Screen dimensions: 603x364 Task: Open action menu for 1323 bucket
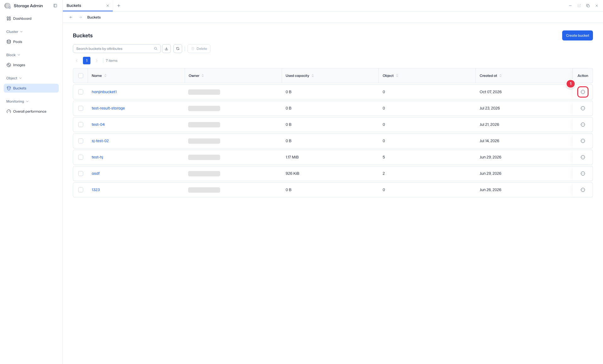pyautogui.click(x=583, y=190)
